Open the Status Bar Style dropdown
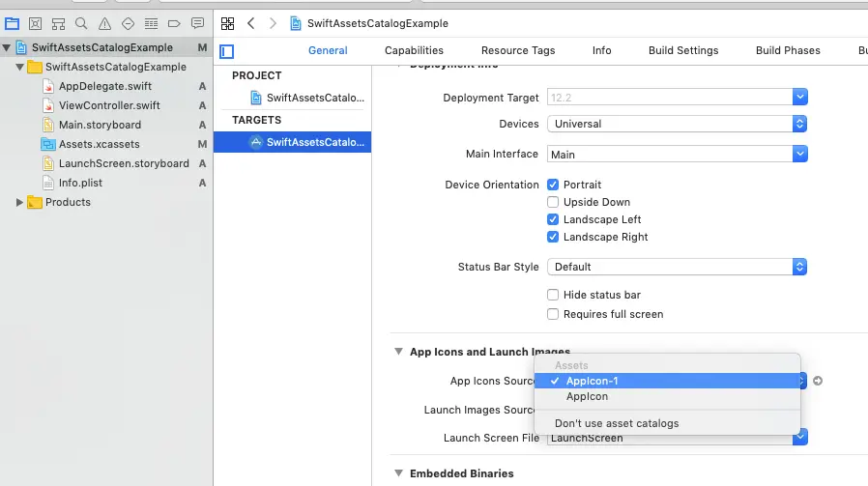868x486 pixels. 677,267
